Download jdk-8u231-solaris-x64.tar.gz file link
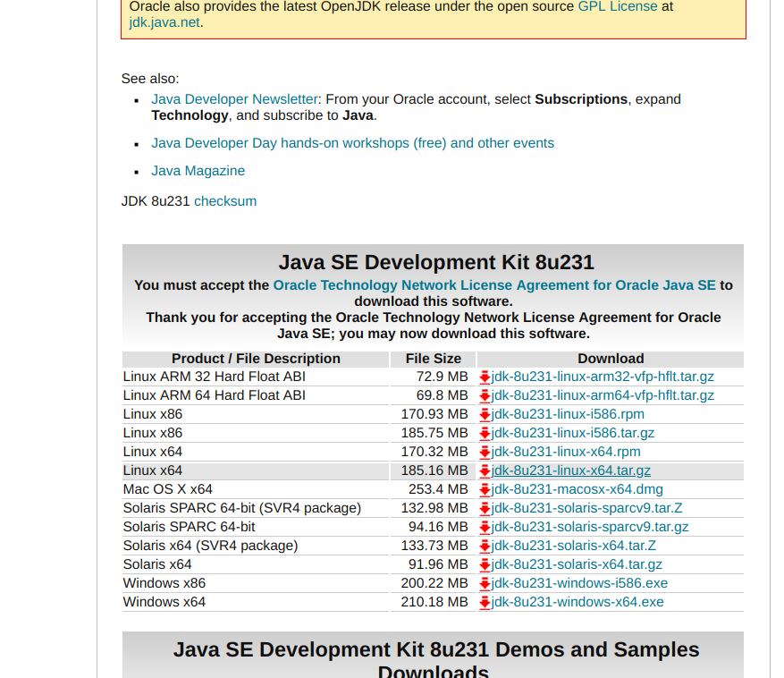Screen dimensions: 784x678 point(577,564)
